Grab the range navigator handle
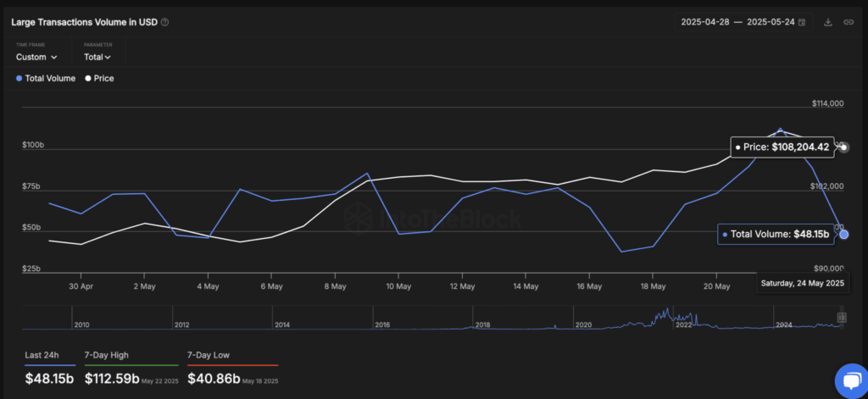The height and width of the screenshot is (399, 868). pyautogui.click(x=842, y=318)
